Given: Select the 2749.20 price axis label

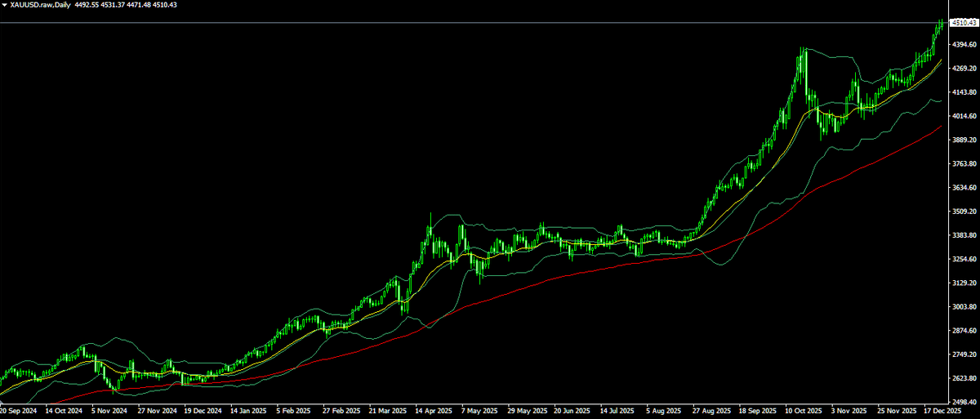Looking at the screenshot, I should (964, 354).
